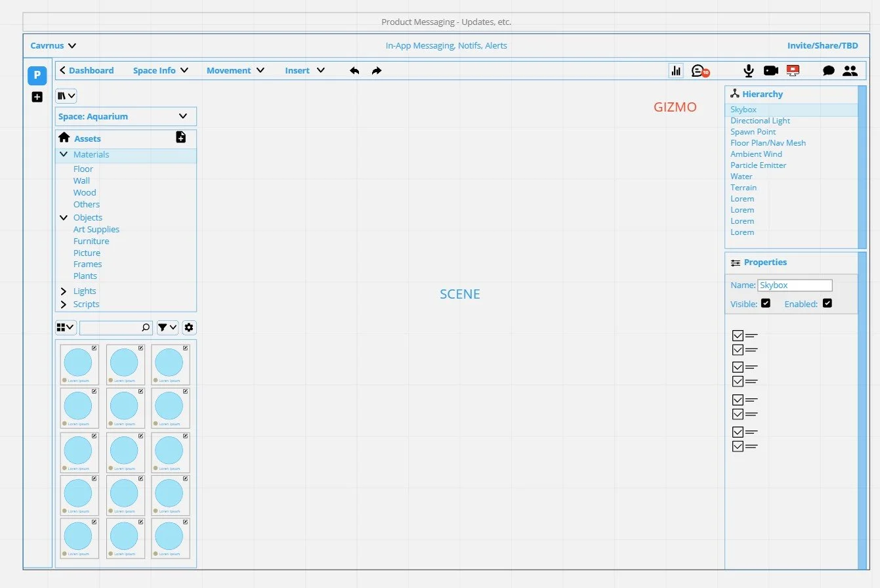
Task: Collapse the Objects folder chevron
Action: pyautogui.click(x=64, y=218)
